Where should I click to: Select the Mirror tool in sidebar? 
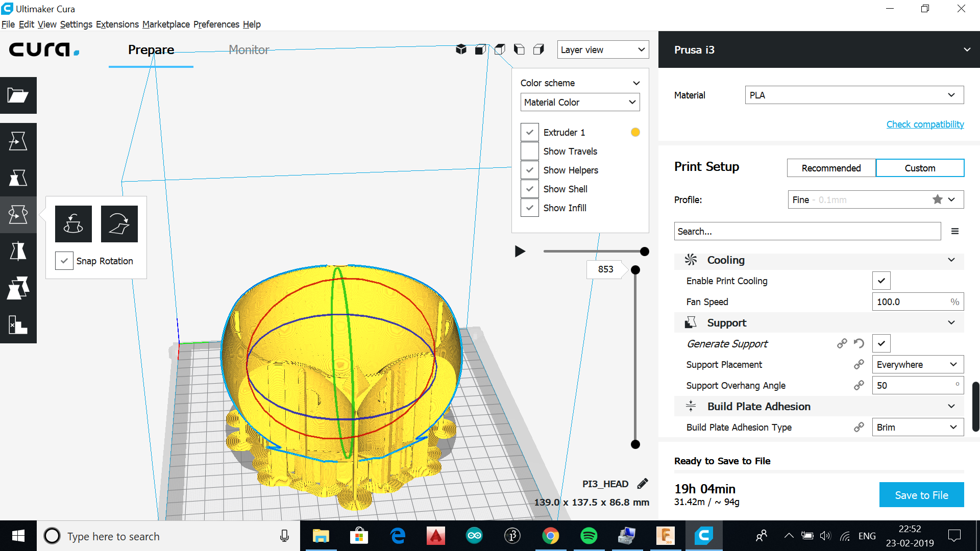[x=18, y=252]
